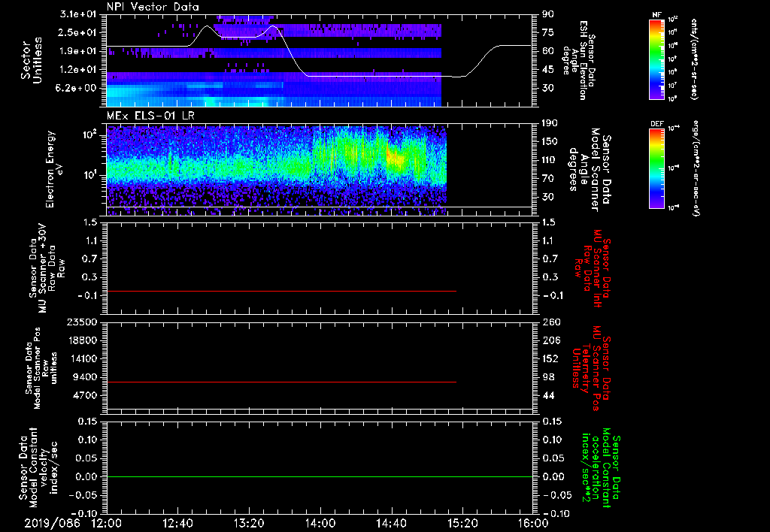The height and width of the screenshot is (532, 770).
Task: Click the '12:40' time tick label
Action: pyautogui.click(x=177, y=523)
